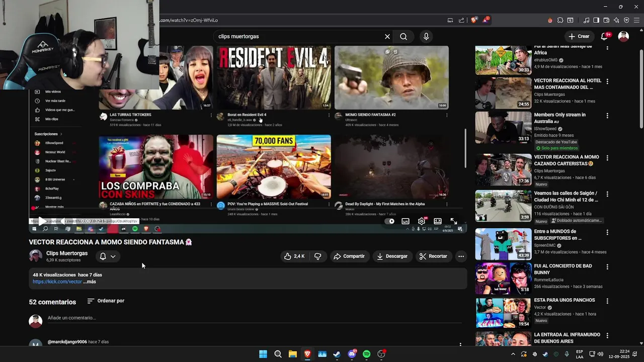Open Members Only stream in Australia thumbnail
Screen dimensions: 644x362
point(503,127)
